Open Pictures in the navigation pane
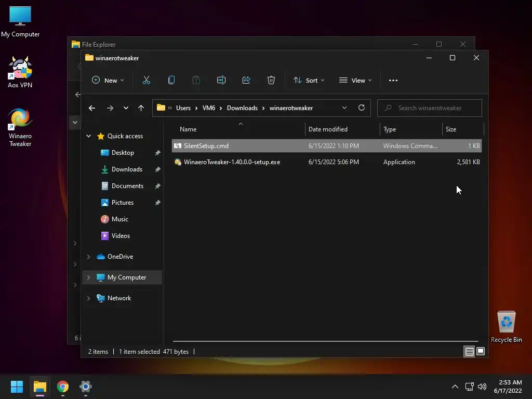This screenshot has height=399, width=532. point(123,203)
